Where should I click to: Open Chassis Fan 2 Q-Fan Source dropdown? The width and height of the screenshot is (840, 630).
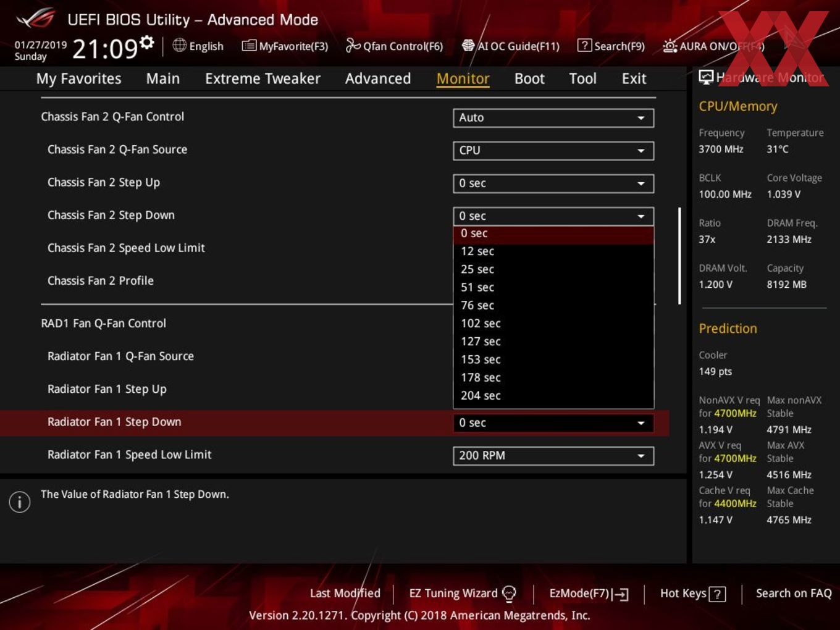[553, 150]
